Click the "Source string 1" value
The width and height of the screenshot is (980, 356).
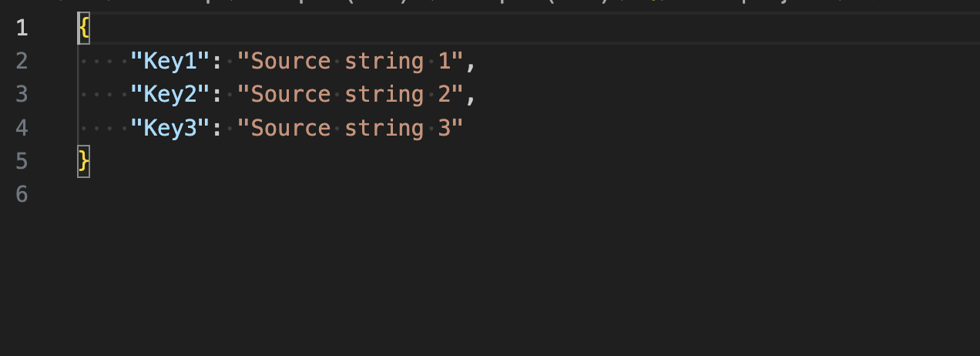[350, 61]
